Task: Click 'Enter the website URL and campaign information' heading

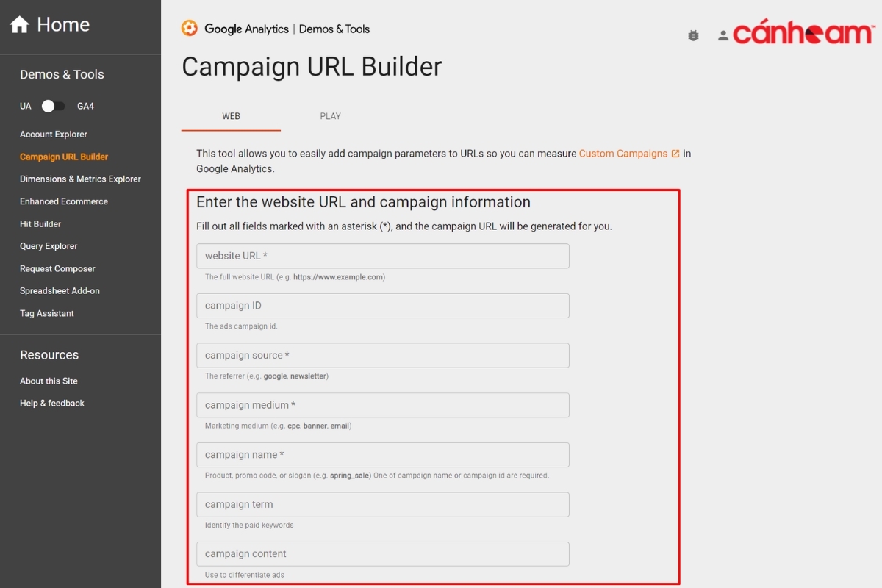Action: [x=363, y=202]
